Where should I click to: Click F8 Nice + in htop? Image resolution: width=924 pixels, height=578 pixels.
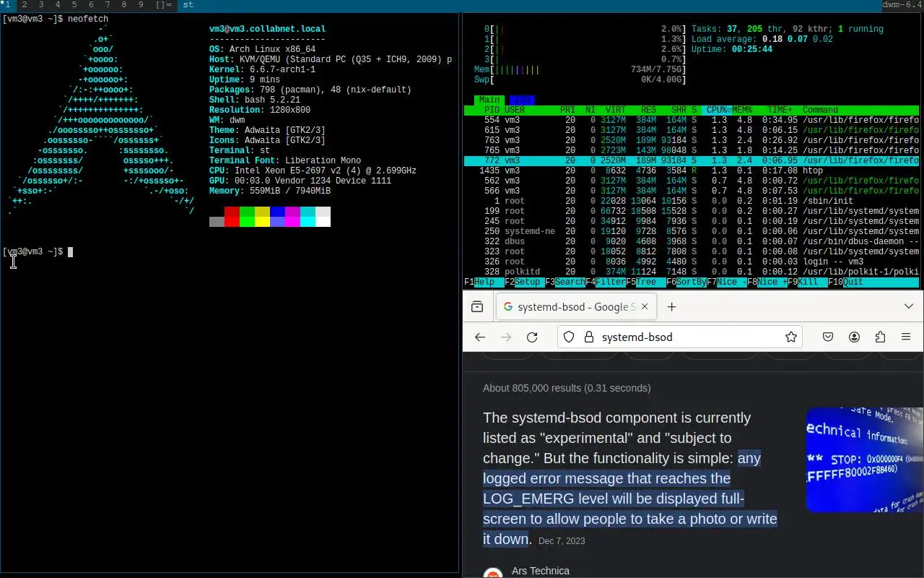(x=767, y=282)
